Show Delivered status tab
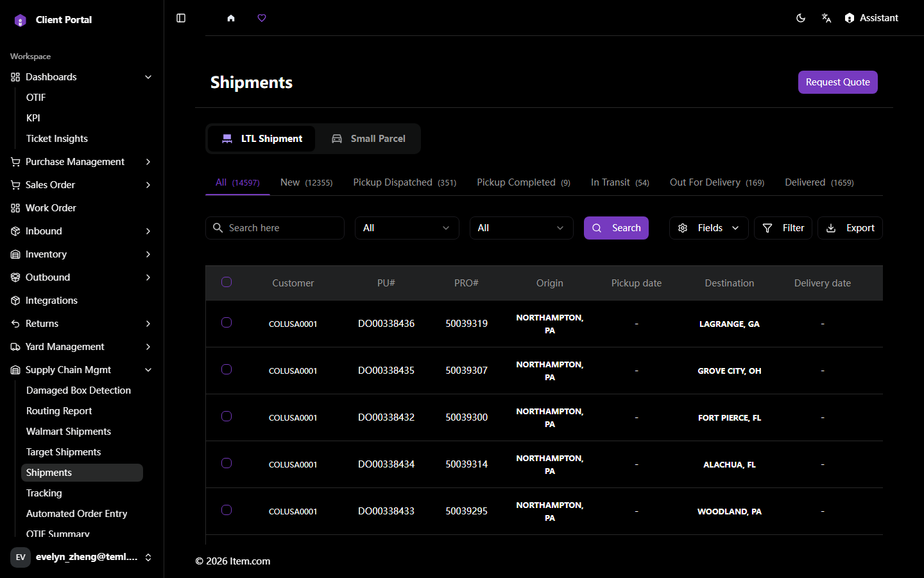Screen dimensions: 924x578 [x=819, y=182]
